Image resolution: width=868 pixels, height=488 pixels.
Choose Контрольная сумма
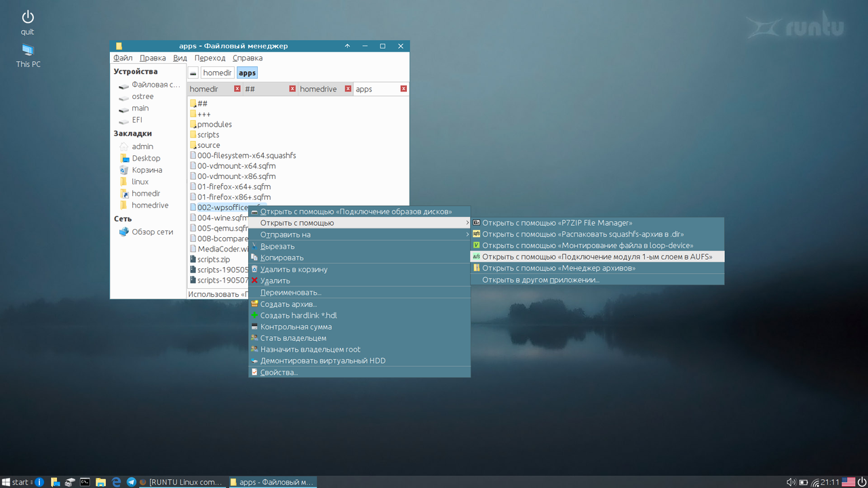click(359, 327)
